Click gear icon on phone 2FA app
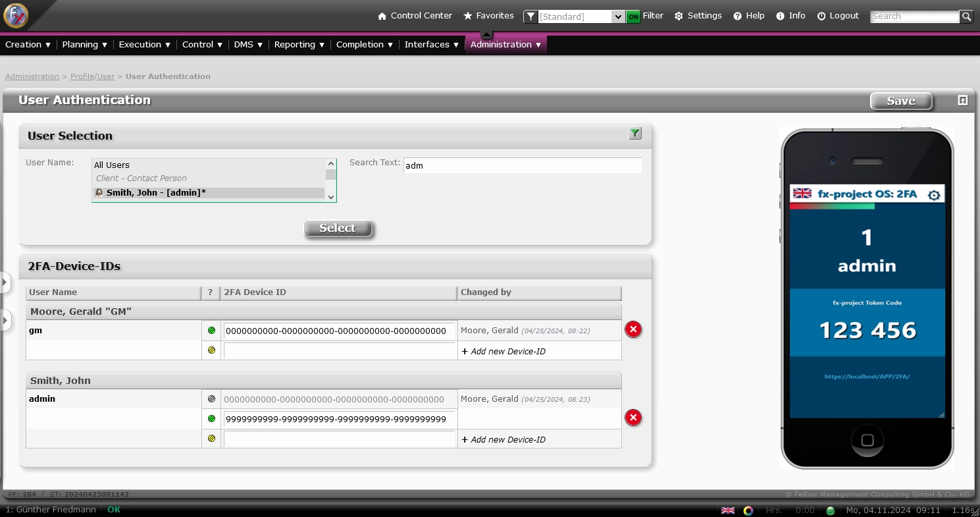This screenshot has width=980, height=517. pos(933,195)
